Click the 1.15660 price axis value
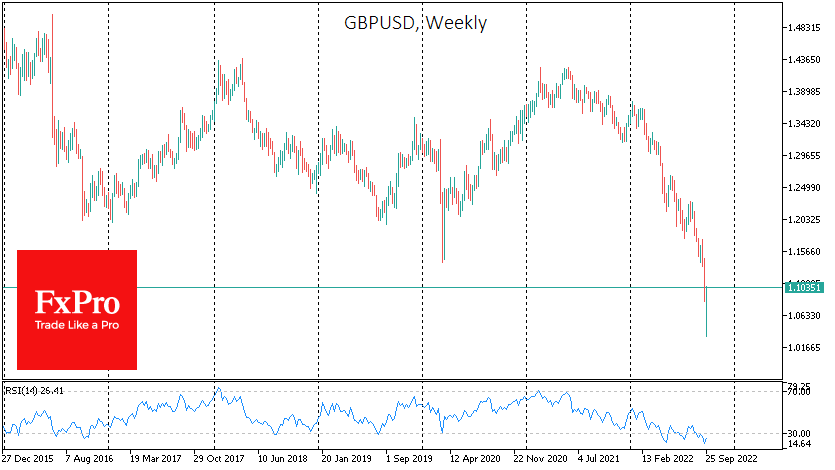 804,251
